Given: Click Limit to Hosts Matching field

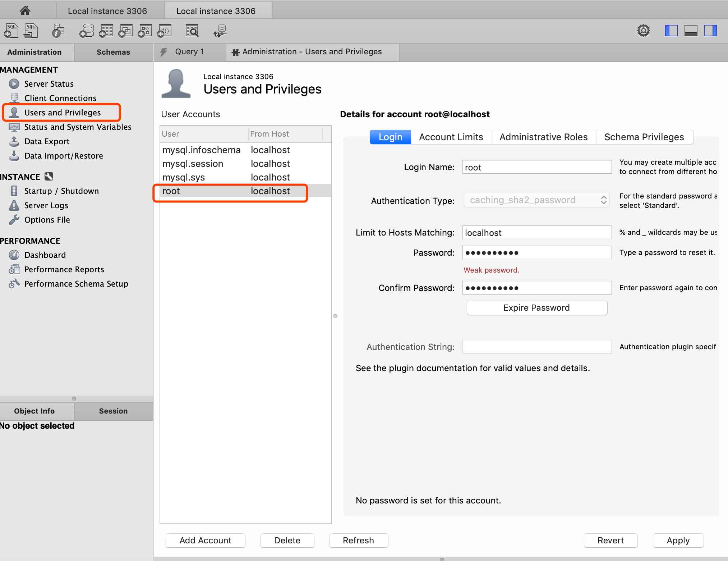Looking at the screenshot, I should click(537, 233).
